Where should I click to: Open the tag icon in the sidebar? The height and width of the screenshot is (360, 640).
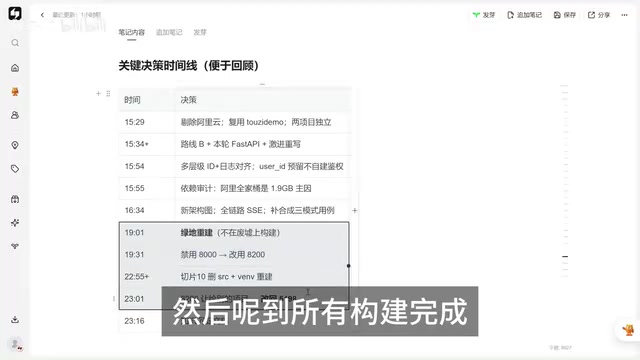tap(15, 169)
